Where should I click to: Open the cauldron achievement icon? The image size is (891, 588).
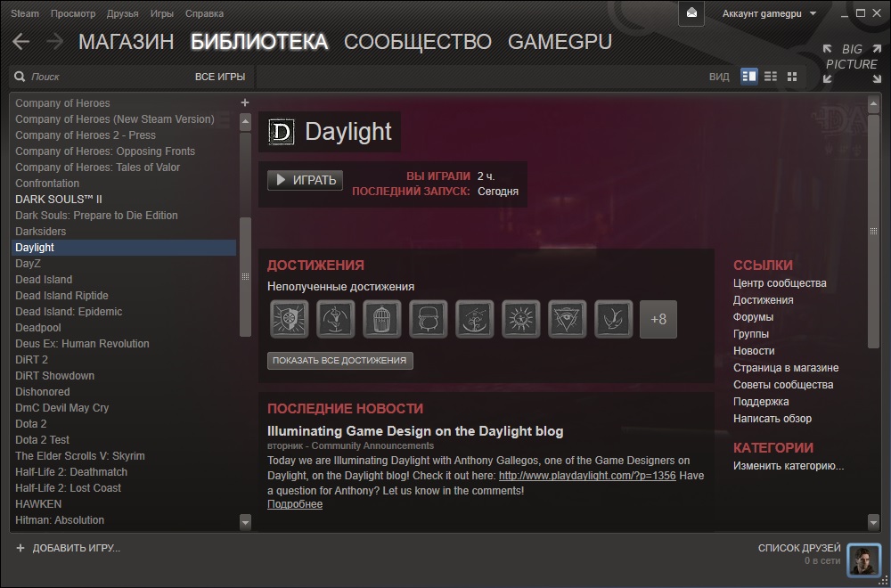pos(429,319)
